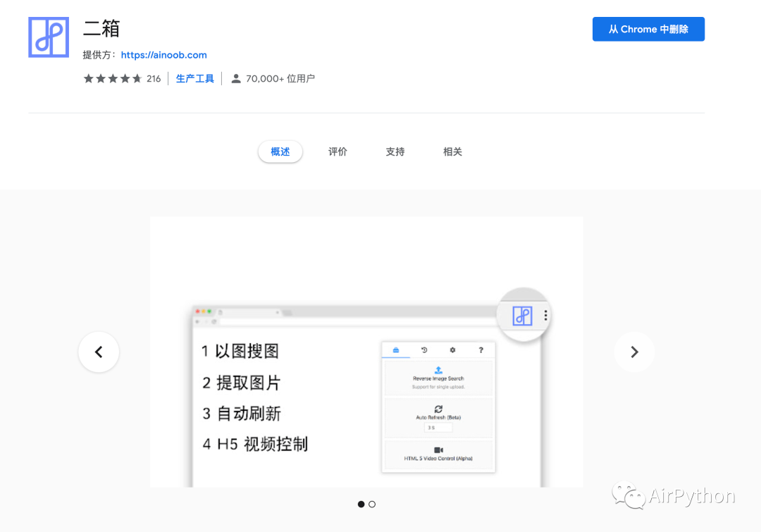Click the Auto Refresh circular arrows icon
761x532 pixels.
pyautogui.click(x=438, y=409)
